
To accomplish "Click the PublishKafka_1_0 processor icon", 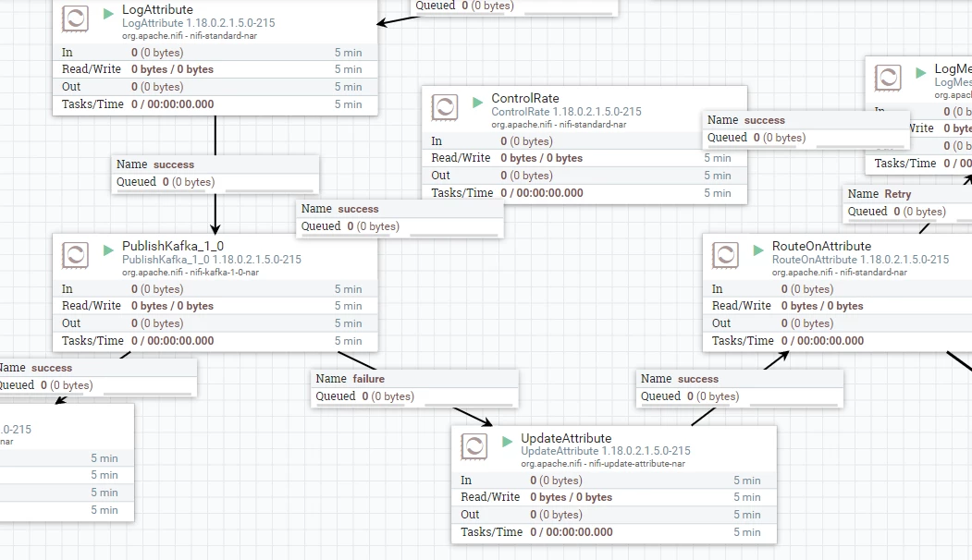I will pos(75,255).
